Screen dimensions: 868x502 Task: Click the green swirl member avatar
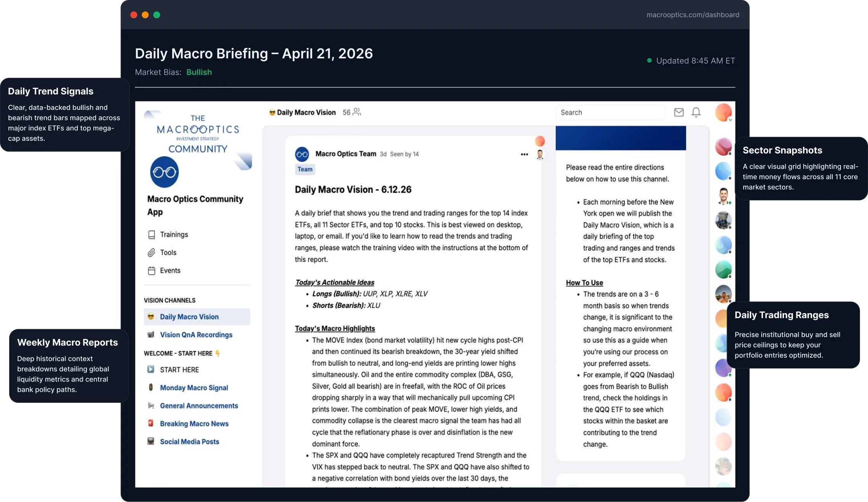coord(723,270)
